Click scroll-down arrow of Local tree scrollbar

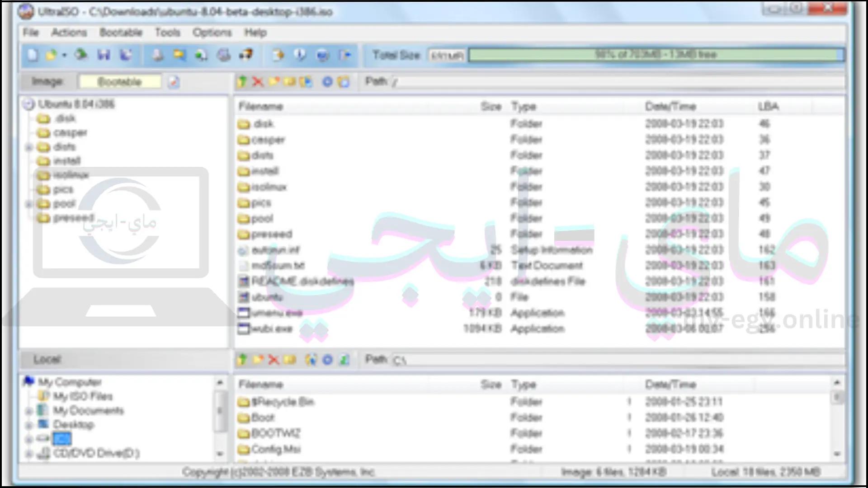tap(220, 454)
